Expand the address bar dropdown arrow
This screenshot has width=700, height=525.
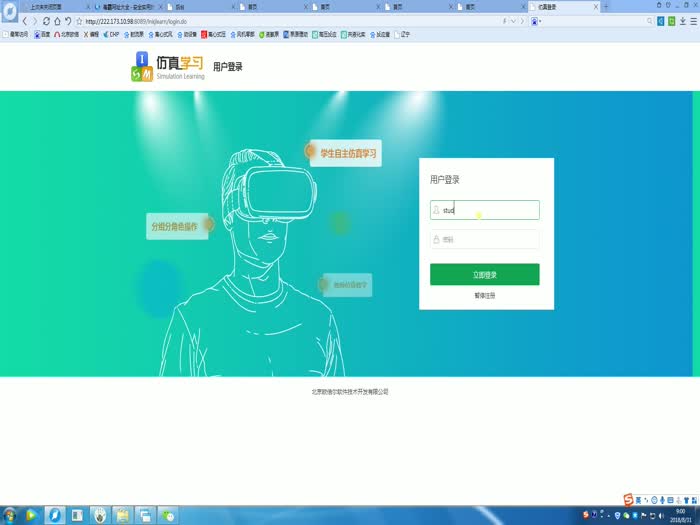point(512,21)
